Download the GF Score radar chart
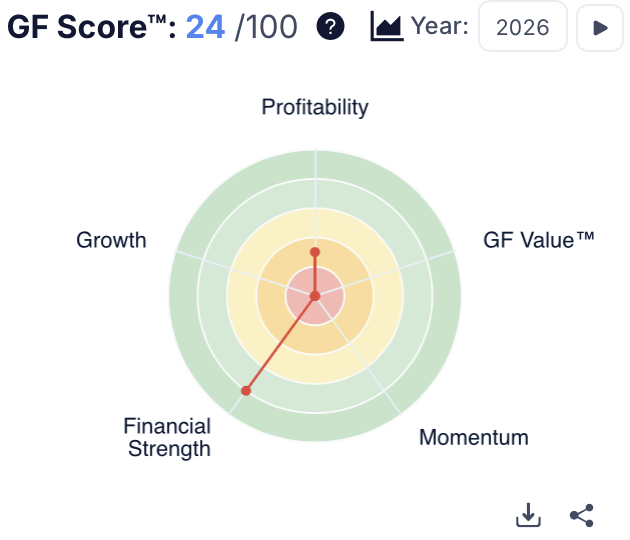Viewport: 630px width, 540px height. pyautogui.click(x=528, y=515)
